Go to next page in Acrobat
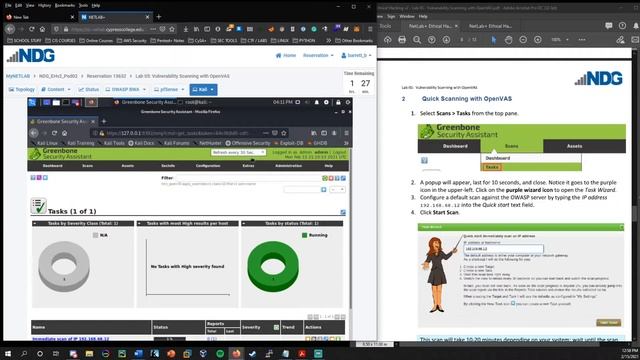Image resolution: width=640 pixels, height=360 pixels. click(x=446, y=40)
